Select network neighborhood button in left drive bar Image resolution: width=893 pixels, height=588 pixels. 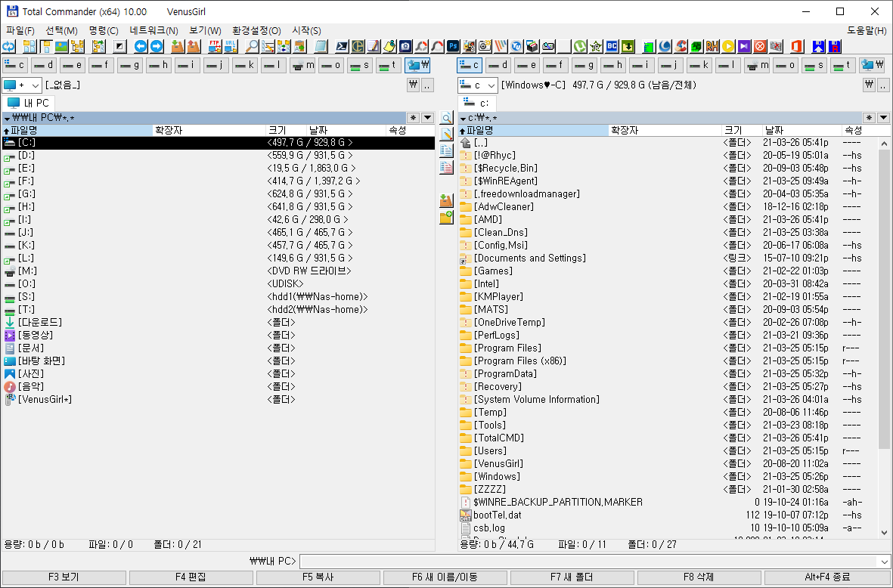[x=417, y=66]
